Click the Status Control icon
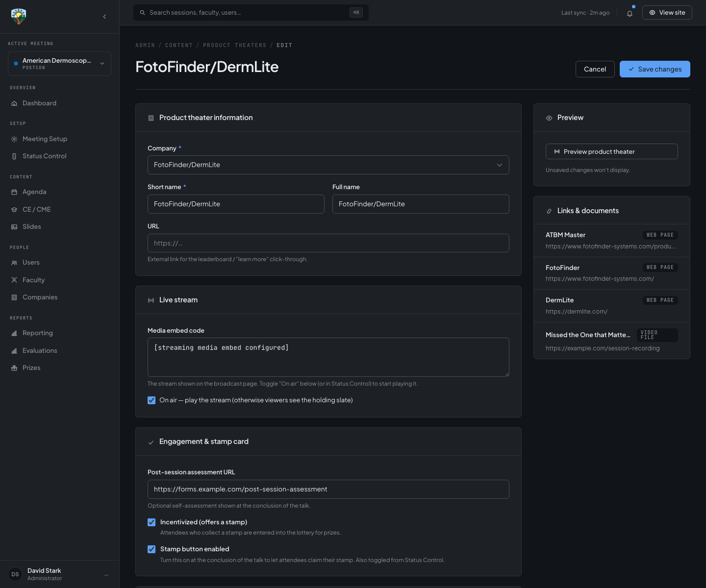 pos(14,156)
